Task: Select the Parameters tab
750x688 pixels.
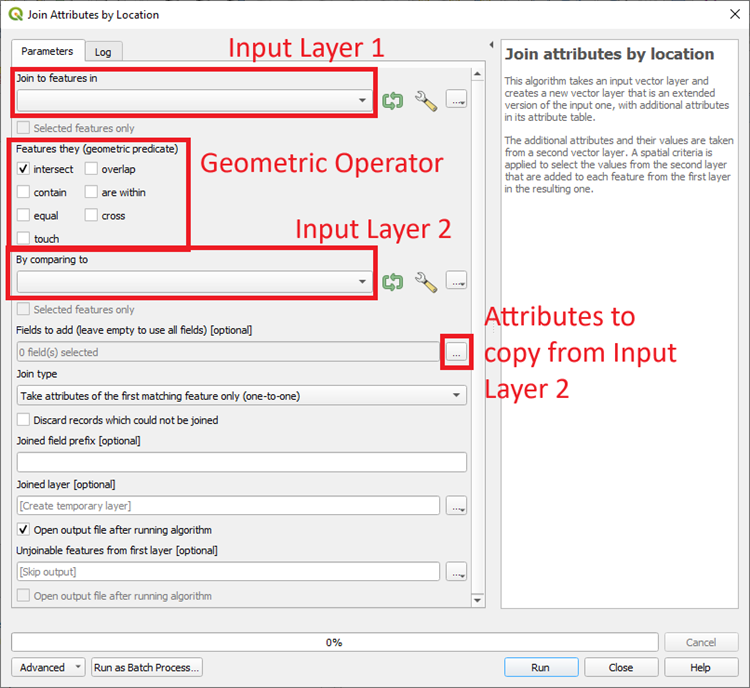Action: [47, 51]
